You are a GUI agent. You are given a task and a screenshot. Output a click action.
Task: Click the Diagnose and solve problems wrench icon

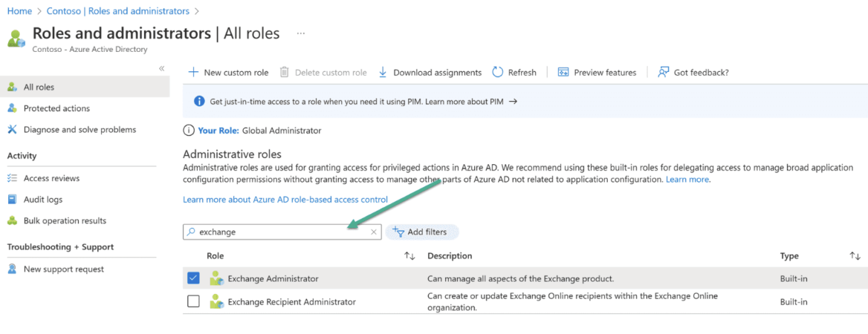tap(12, 129)
